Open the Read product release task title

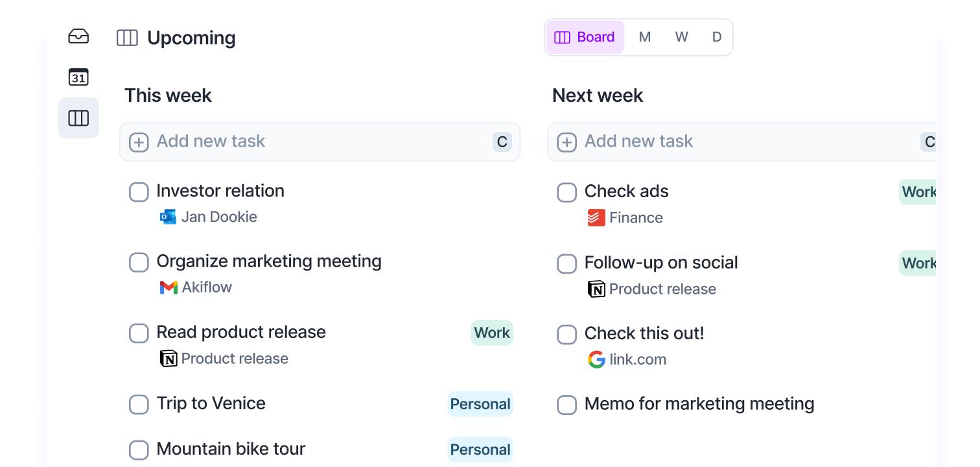pos(241,332)
